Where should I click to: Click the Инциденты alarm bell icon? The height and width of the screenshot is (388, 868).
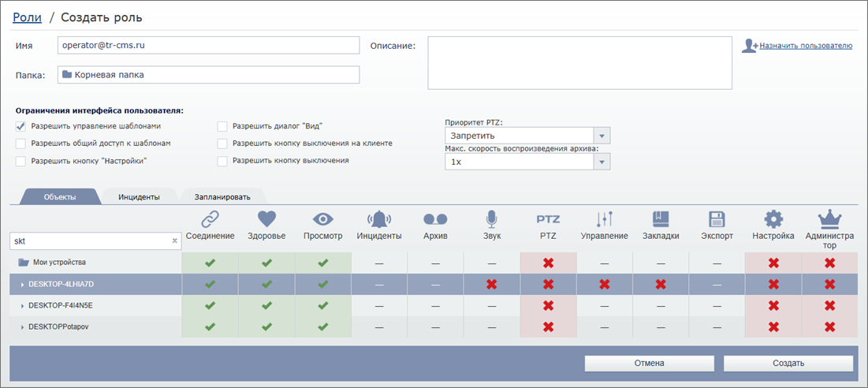click(x=379, y=218)
